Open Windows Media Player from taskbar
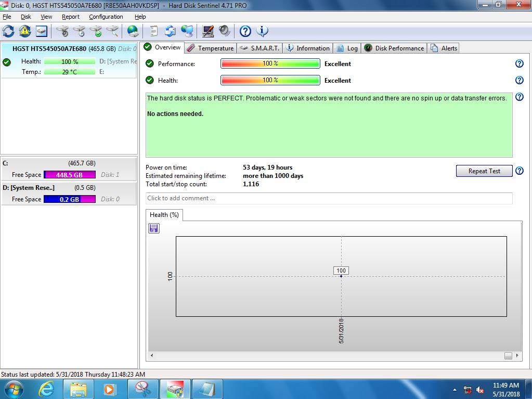 coord(110,389)
